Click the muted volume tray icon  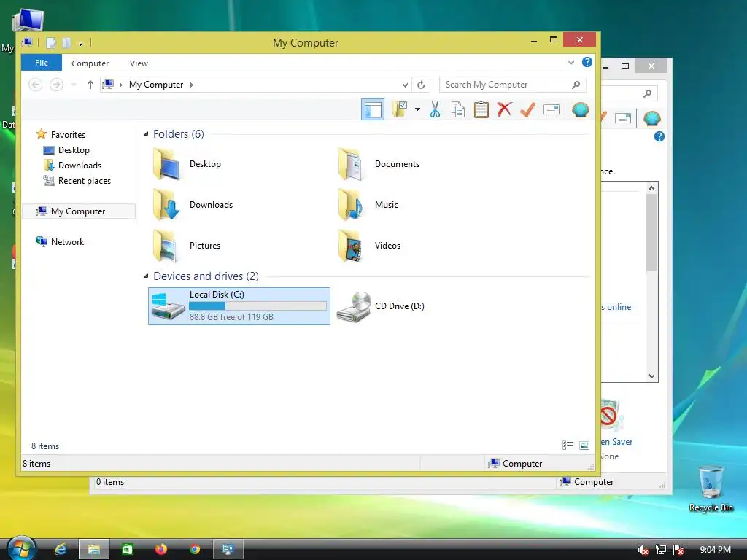[x=643, y=550]
